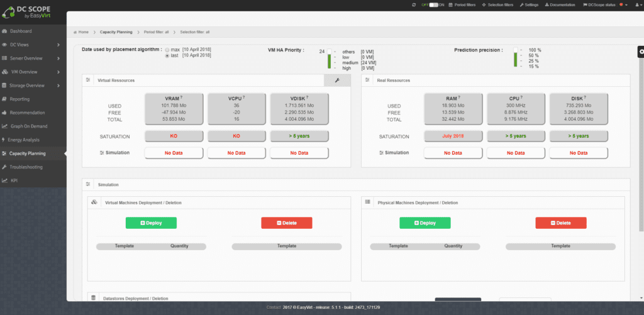
Task: Open Selection filters in top bar
Action: (497, 5)
